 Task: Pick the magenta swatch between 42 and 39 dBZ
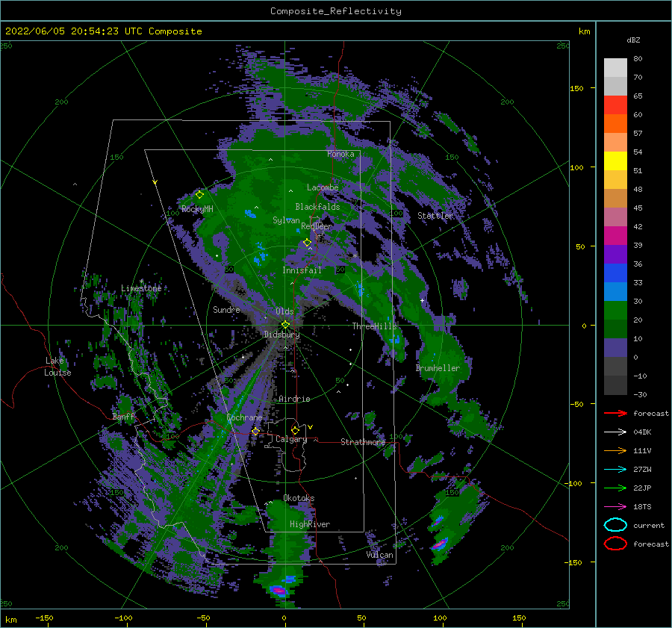pos(615,236)
